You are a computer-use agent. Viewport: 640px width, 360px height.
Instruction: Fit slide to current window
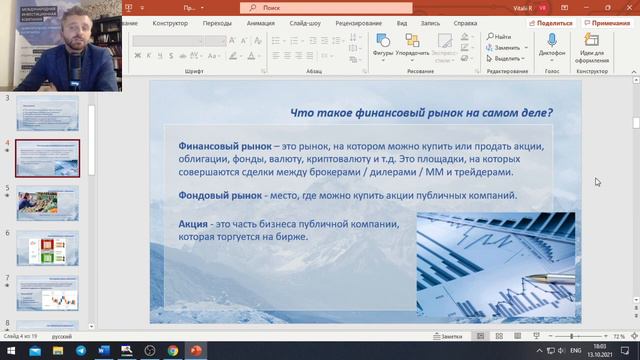point(634,336)
